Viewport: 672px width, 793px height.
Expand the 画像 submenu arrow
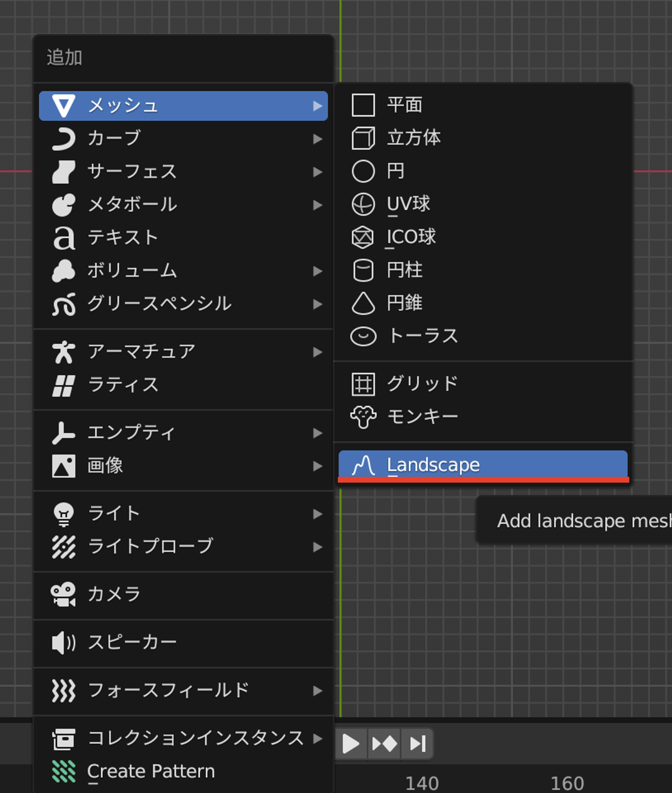(x=317, y=466)
